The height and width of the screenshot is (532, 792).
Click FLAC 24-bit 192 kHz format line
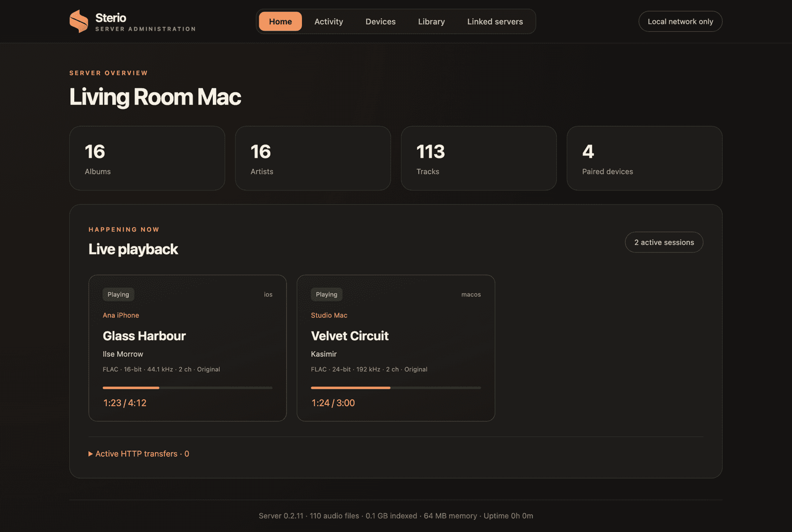pyautogui.click(x=369, y=369)
